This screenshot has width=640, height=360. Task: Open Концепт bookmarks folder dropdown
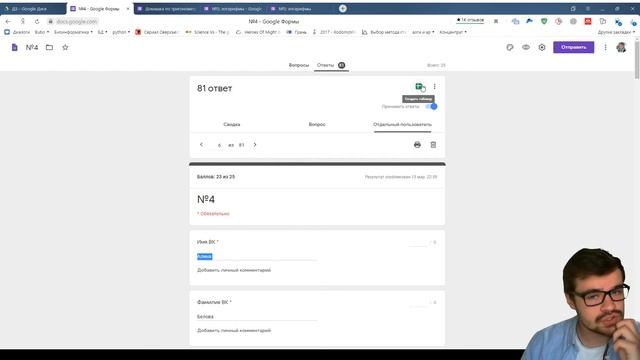click(x=453, y=32)
